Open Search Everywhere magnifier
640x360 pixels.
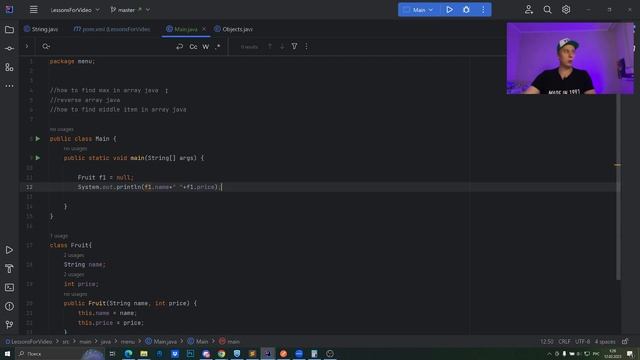coord(547,9)
